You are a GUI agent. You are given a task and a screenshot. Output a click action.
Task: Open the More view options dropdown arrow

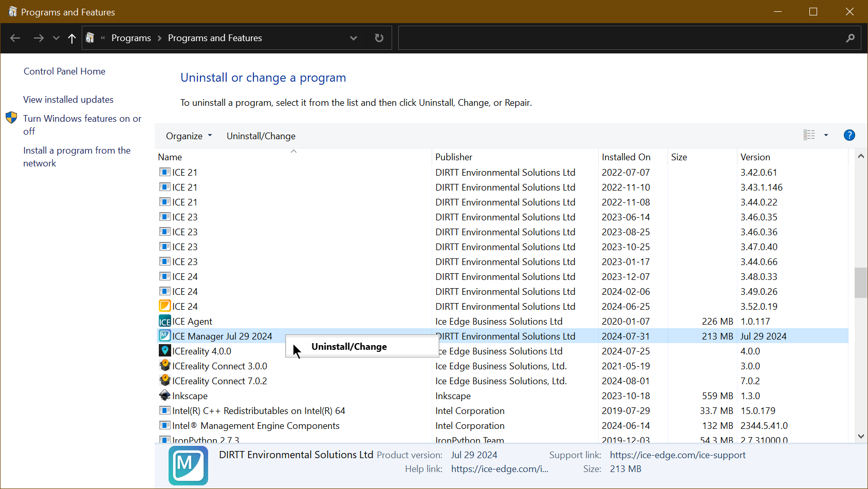[826, 135]
